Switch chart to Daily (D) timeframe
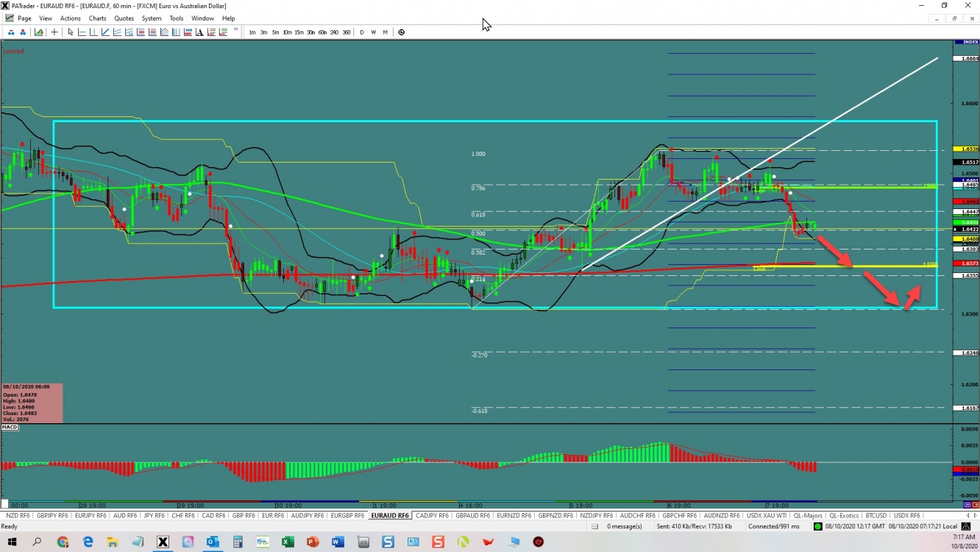Screen dimensions: 980x552 click(362, 32)
